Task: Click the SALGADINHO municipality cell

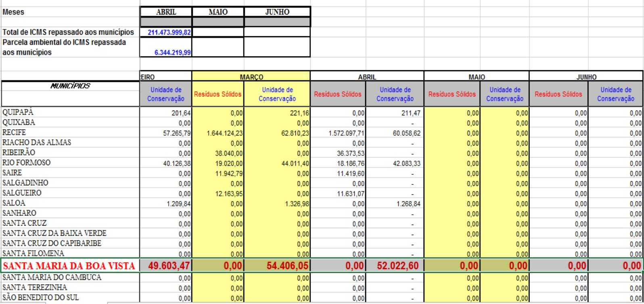Action: (x=70, y=183)
